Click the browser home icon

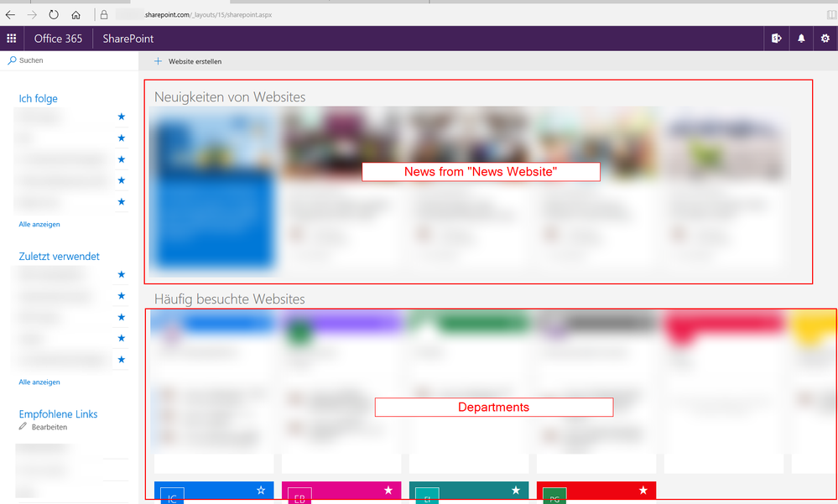click(x=75, y=14)
